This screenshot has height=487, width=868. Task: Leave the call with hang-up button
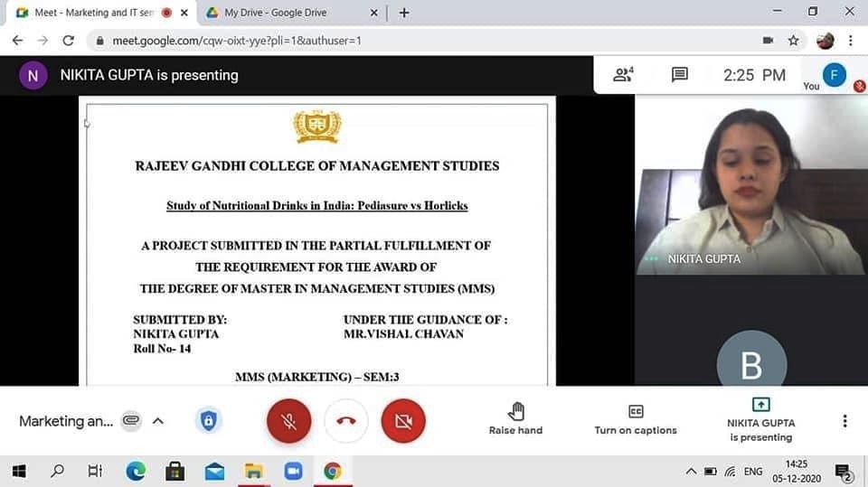(x=346, y=421)
